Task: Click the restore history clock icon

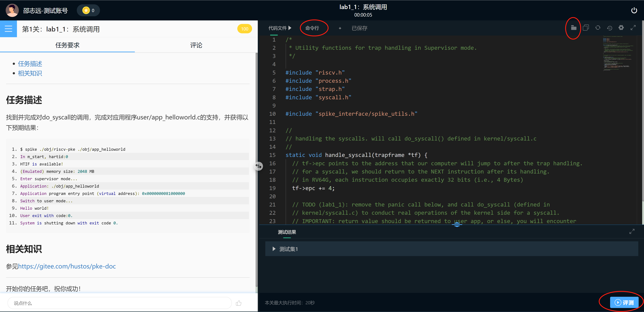Action: [x=609, y=28]
